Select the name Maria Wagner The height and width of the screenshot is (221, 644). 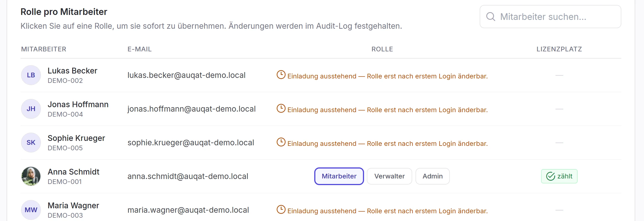[73, 206]
